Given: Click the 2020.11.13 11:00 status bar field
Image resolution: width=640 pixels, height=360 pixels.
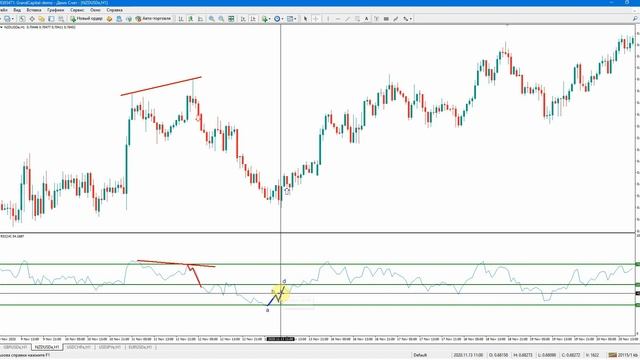Looking at the screenshot, I should coord(468,355).
